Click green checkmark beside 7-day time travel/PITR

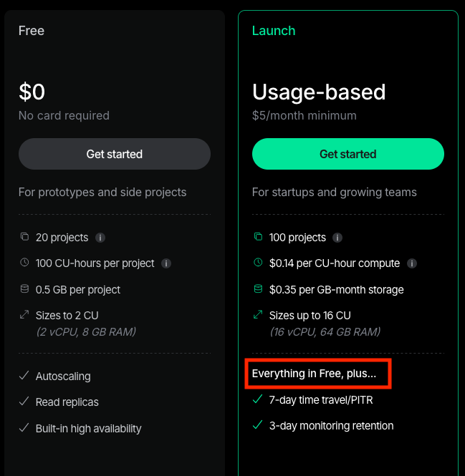(258, 399)
